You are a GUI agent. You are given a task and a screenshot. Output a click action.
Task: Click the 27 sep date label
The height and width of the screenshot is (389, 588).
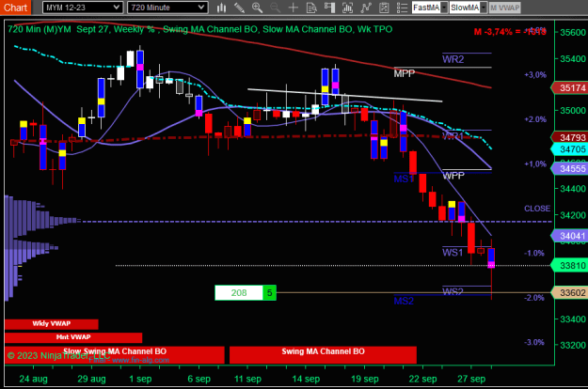tap(471, 379)
